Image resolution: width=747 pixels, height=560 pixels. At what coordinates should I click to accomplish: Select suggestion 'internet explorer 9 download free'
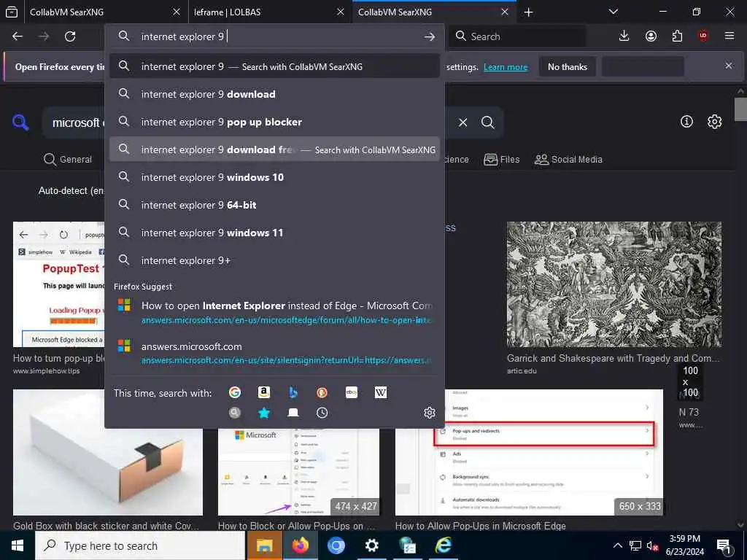[274, 149]
